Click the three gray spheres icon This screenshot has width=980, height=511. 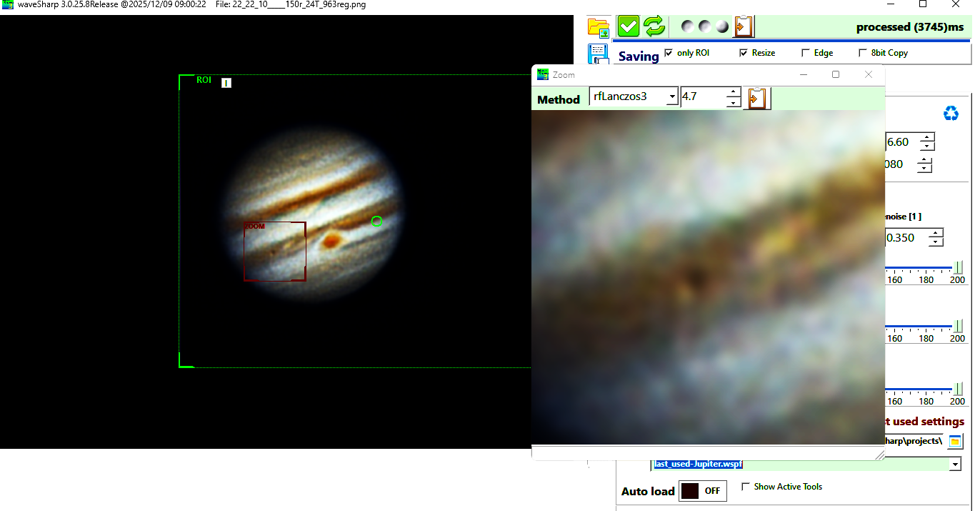(705, 27)
